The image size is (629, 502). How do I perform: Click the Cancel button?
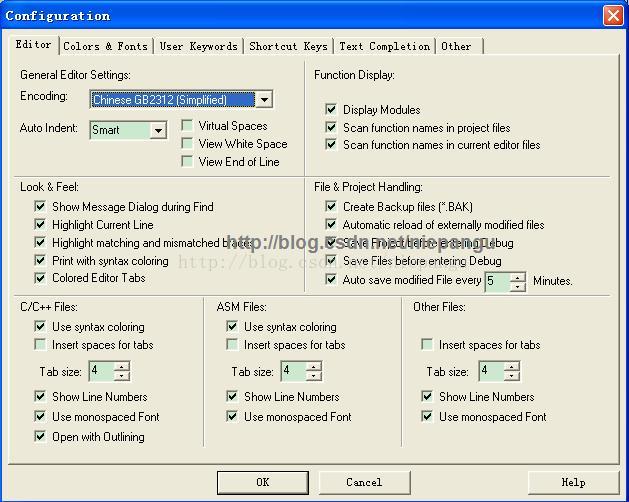pyautogui.click(x=364, y=482)
